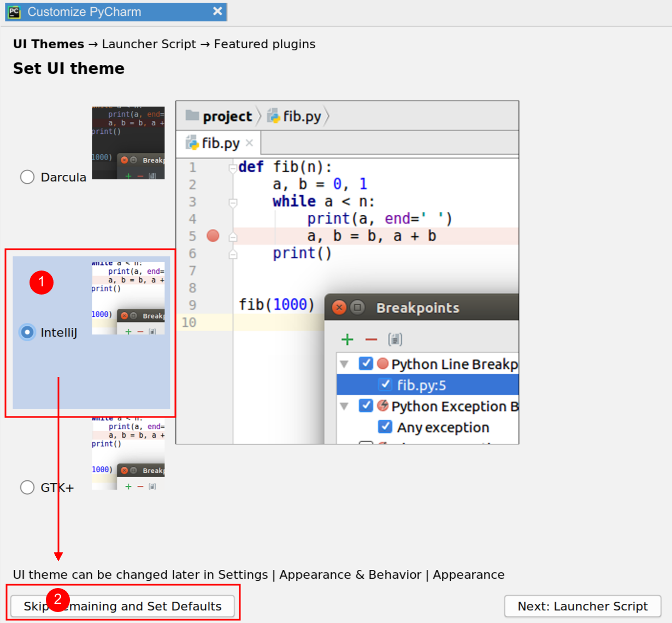Viewport: 672px width, 623px height.
Task: Close the Customize PyCharm window
Action: tap(217, 11)
